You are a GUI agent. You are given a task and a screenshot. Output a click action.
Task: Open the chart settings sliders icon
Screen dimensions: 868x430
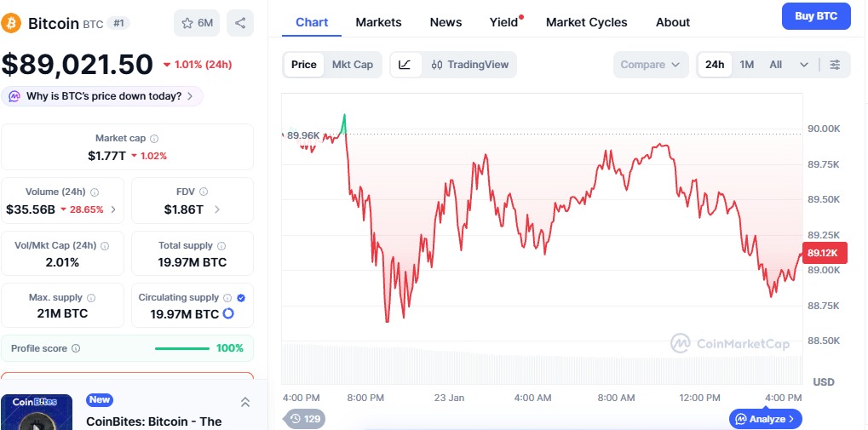(x=835, y=65)
